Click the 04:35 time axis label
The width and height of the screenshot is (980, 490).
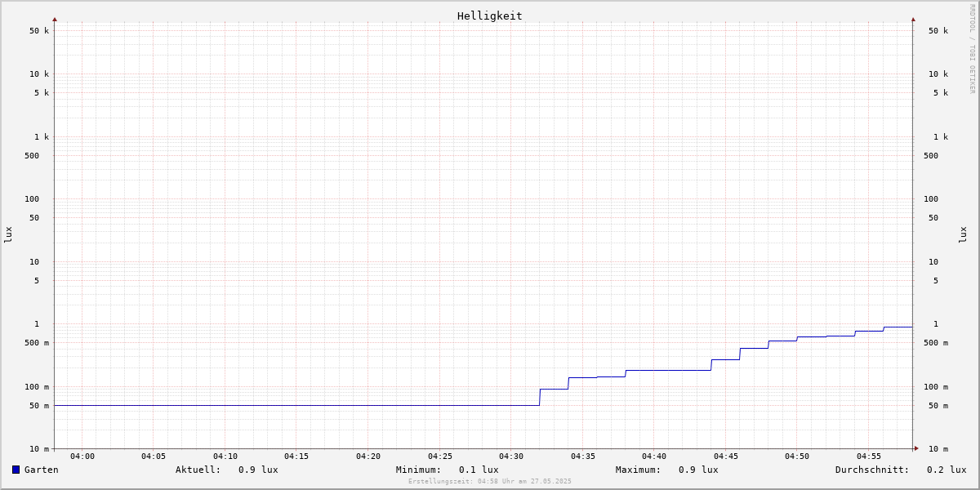pos(583,457)
